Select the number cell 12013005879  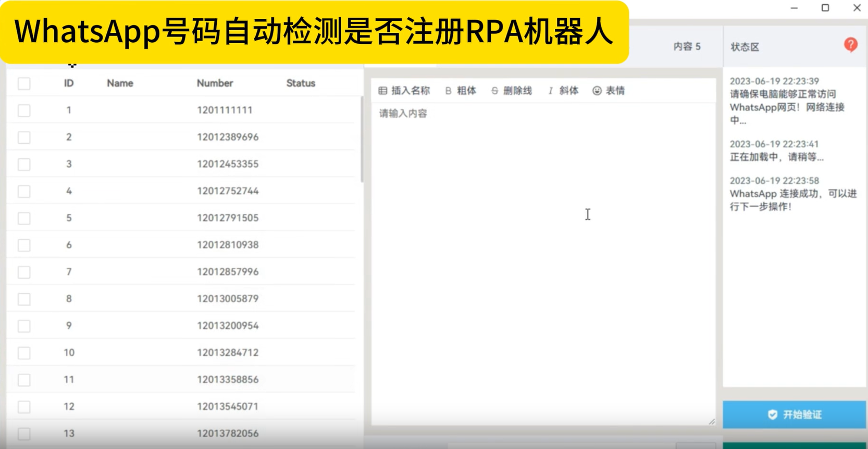tap(228, 298)
